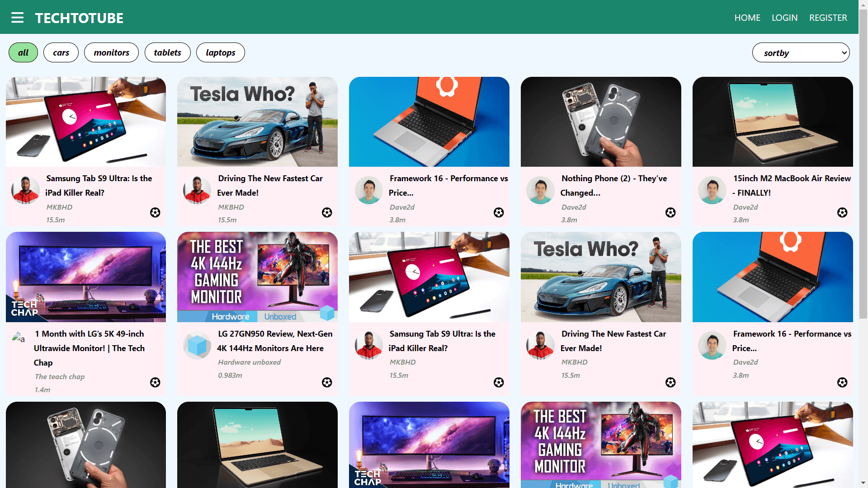Open second-row Samsung tablet thumbnail

click(429, 277)
